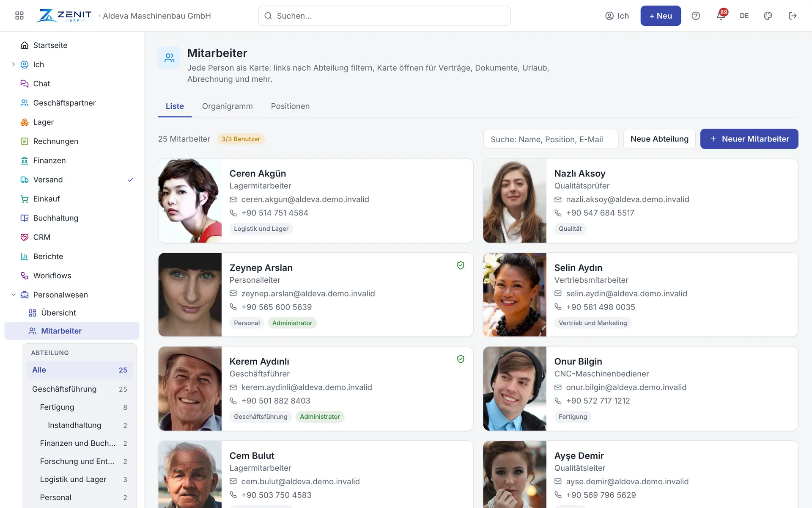Image resolution: width=812 pixels, height=508 pixels.
Task: Click shield icon on Zeynep Arslan card
Action: pyautogui.click(x=461, y=265)
